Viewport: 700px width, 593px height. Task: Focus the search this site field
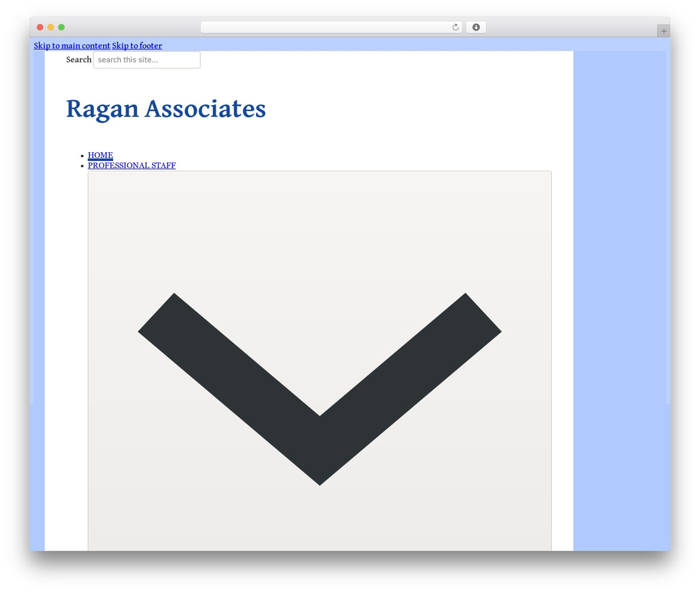147,60
